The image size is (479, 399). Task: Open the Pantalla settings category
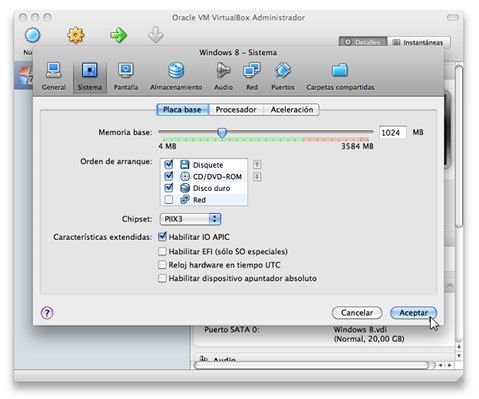point(126,76)
